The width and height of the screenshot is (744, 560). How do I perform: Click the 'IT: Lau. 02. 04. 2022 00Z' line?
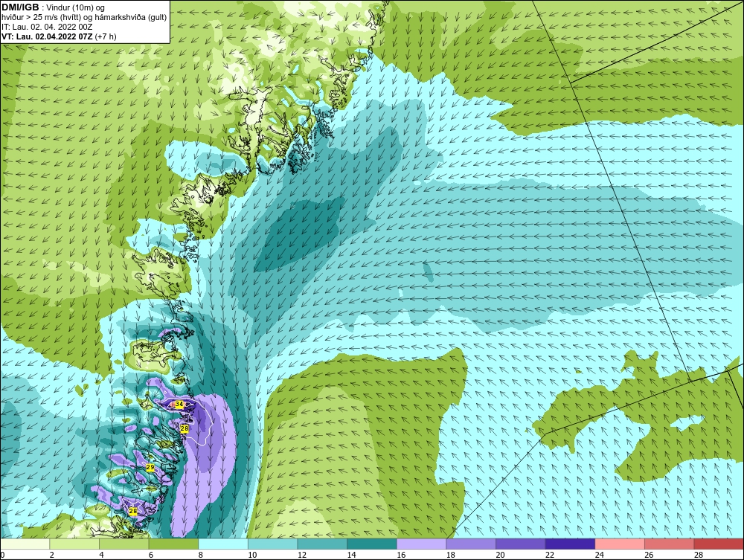(x=47, y=27)
